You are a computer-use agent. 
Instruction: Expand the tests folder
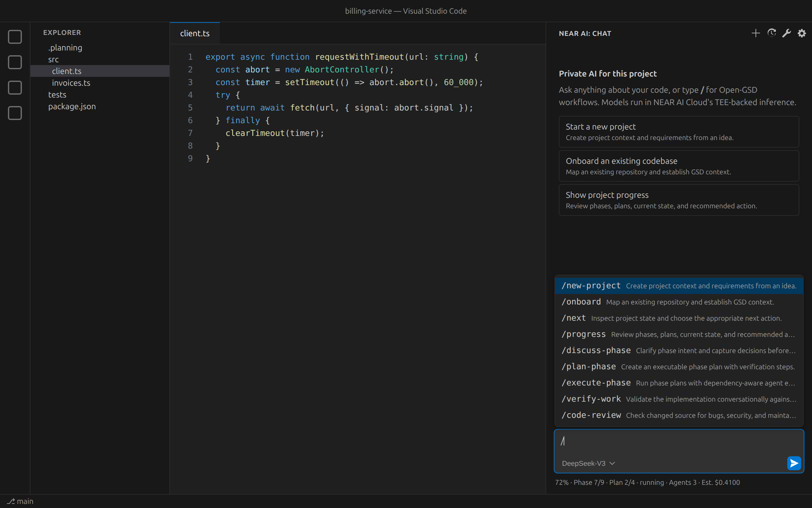[x=100, y=95]
